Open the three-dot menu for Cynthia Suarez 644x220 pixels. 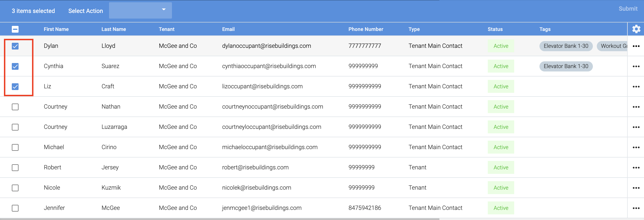[x=636, y=66]
